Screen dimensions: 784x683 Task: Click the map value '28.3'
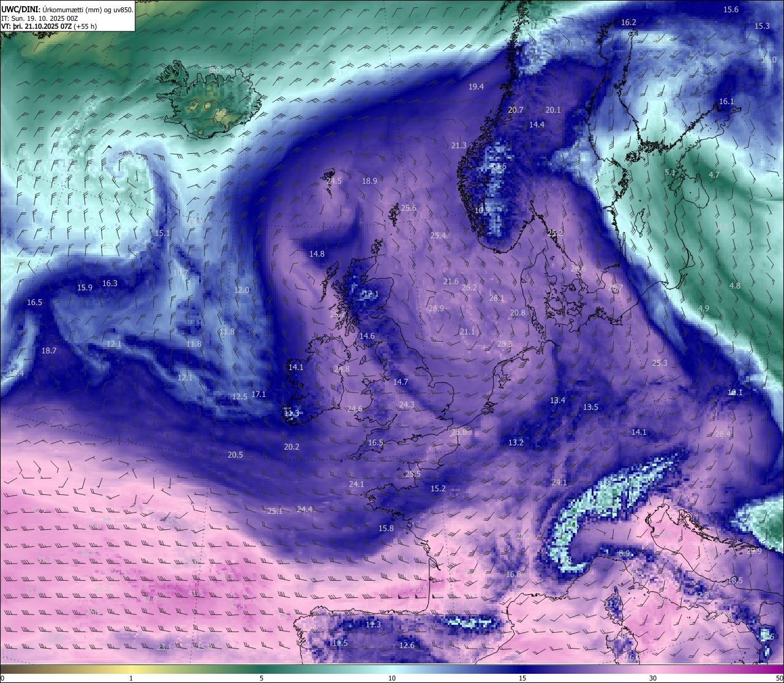[x=505, y=344]
